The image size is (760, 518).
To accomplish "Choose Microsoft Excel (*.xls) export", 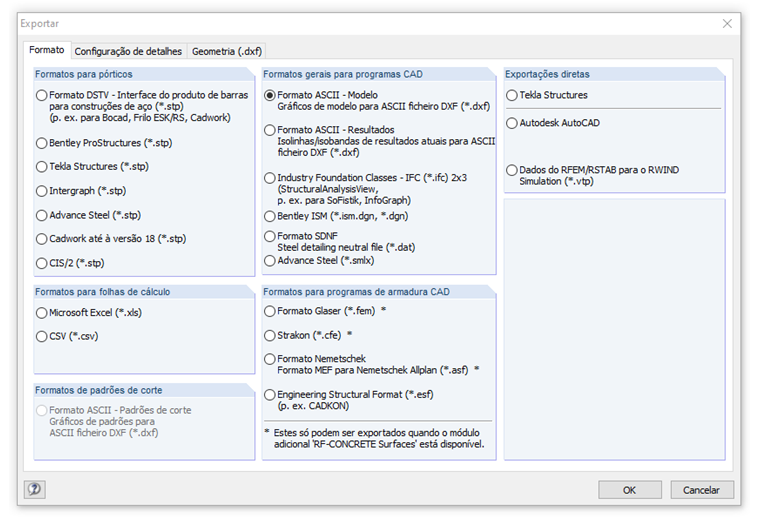I will [42, 313].
